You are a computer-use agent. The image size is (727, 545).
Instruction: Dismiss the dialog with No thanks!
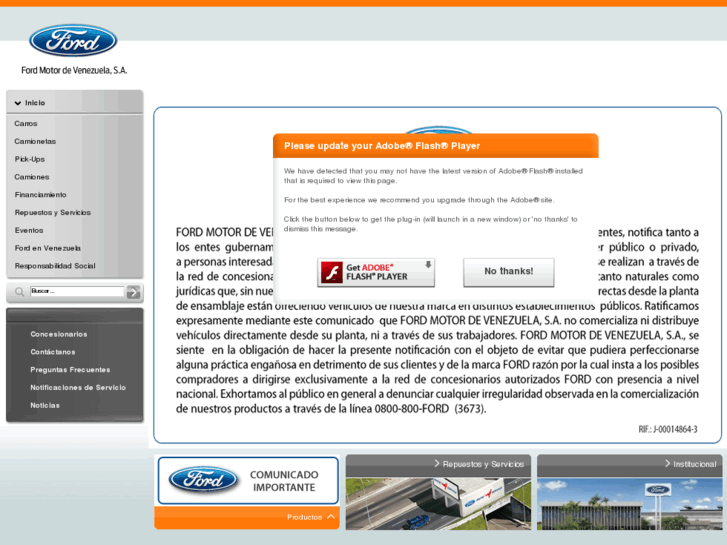pyautogui.click(x=509, y=272)
